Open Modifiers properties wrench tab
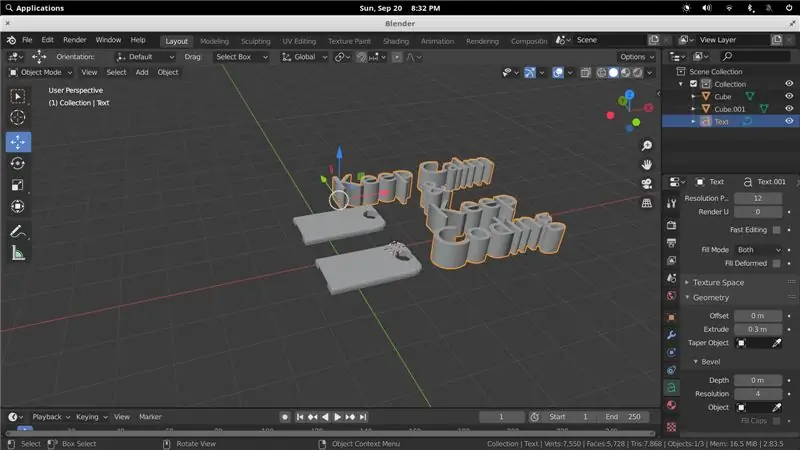This screenshot has height=450, width=800. pos(671,335)
